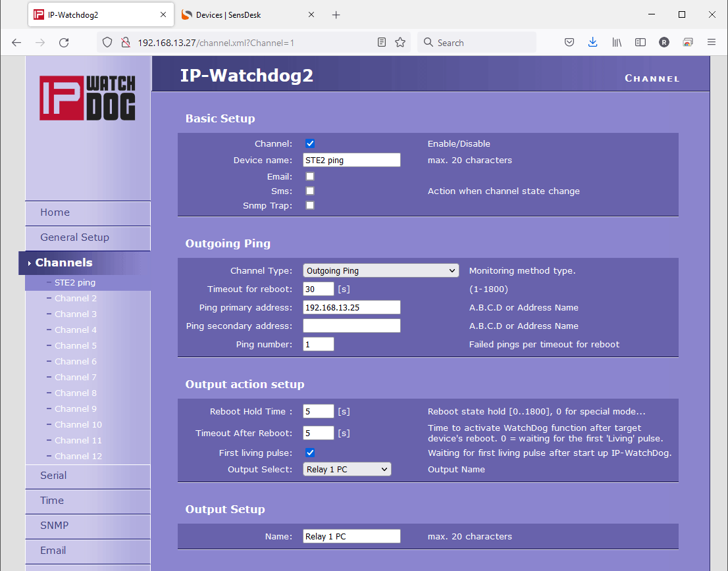Open the library bookmarks icon
This screenshot has height=571, width=728.
[x=617, y=43]
